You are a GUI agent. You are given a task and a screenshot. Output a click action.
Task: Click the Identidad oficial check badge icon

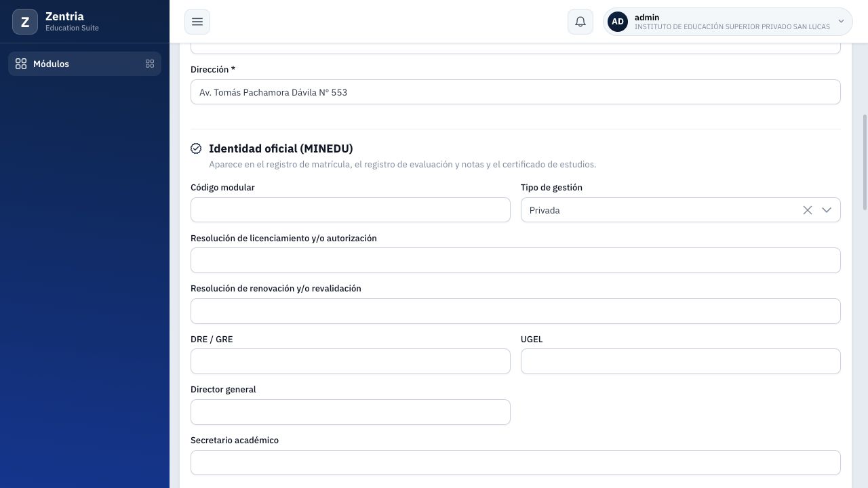196,148
